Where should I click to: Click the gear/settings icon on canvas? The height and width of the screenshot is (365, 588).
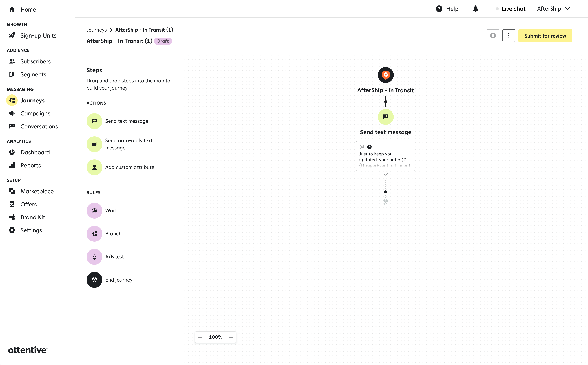pos(493,36)
